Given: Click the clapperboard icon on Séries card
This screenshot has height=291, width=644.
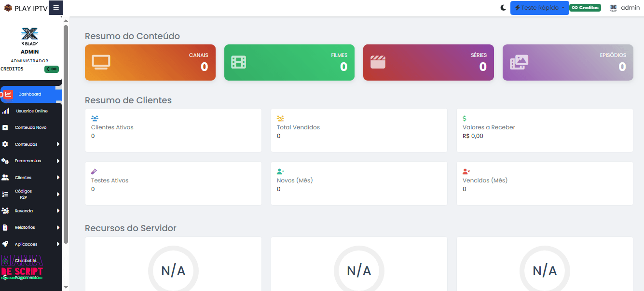Looking at the screenshot, I should click(378, 62).
